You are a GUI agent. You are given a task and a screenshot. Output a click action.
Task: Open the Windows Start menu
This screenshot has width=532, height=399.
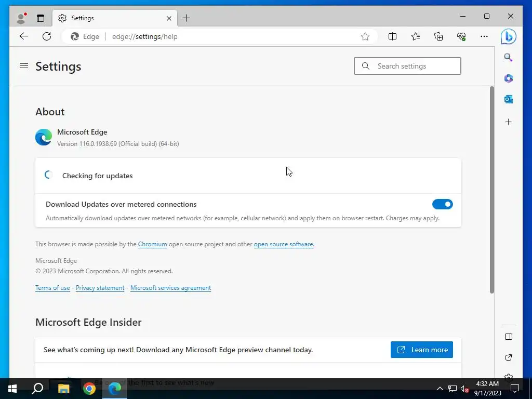tap(12, 389)
